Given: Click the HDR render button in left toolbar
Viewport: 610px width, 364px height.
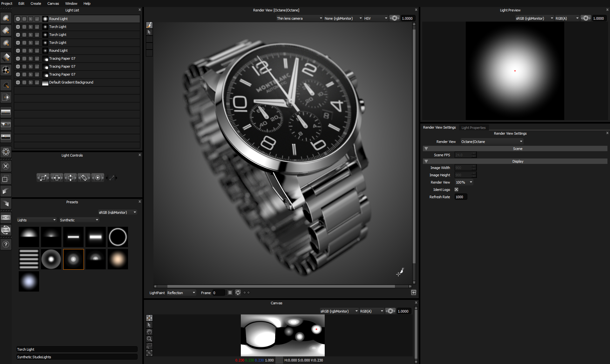Looking at the screenshot, I should [x=6, y=218].
